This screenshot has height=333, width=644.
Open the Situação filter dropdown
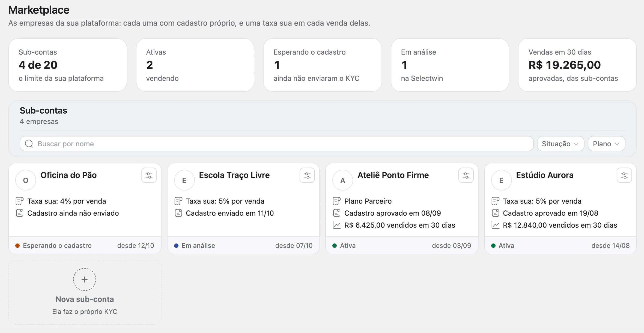[x=561, y=144]
